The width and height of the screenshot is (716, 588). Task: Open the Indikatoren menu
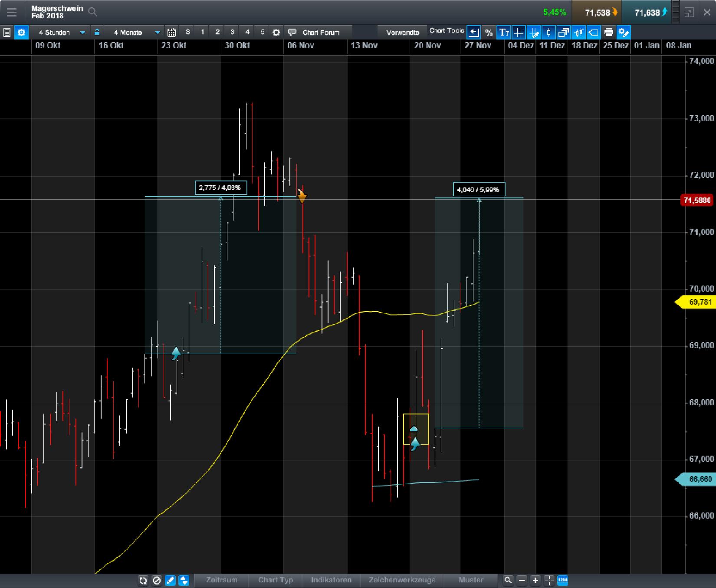click(331, 580)
